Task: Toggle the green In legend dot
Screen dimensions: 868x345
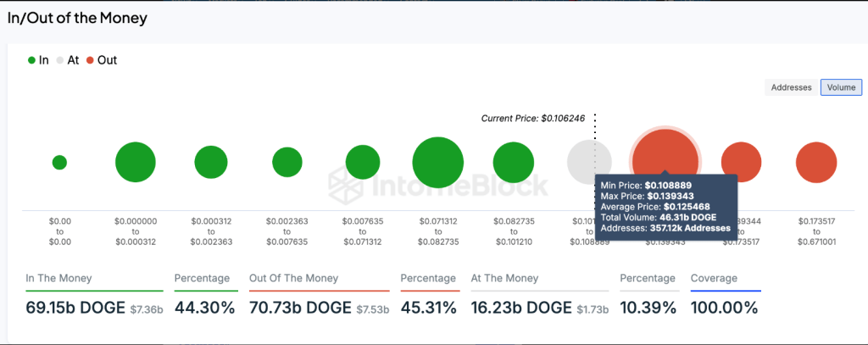Action: [x=31, y=60]
